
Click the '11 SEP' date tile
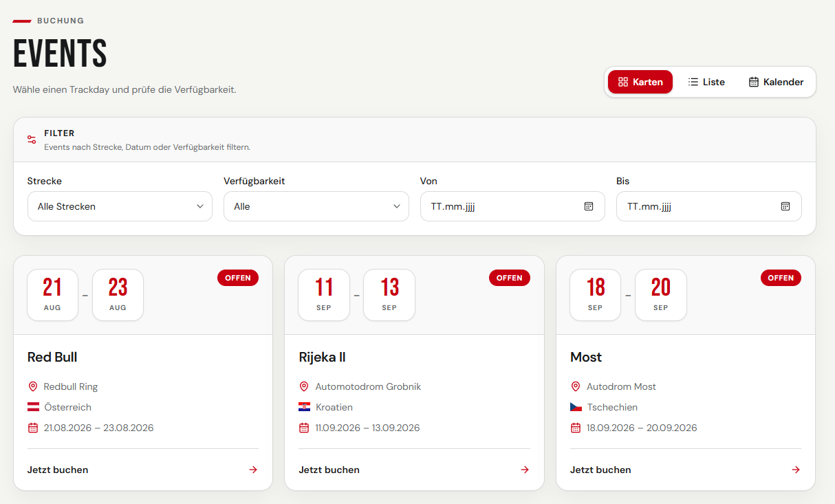(324, 295)
